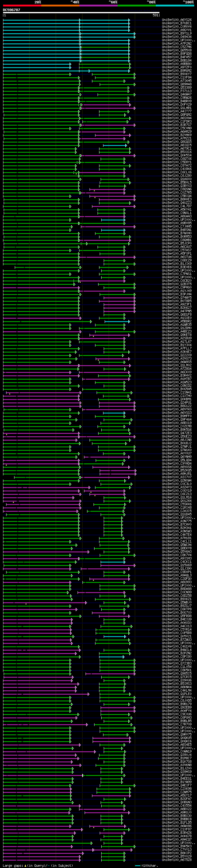The image size is (197, 868).
Task: Open hit UniRef100_B9T1L9
Action: click(177, 33)
